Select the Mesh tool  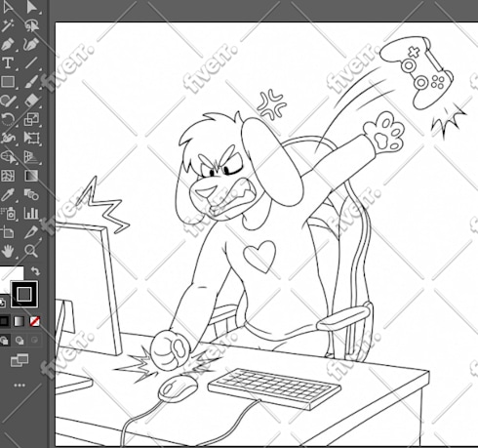pos(8,176)
